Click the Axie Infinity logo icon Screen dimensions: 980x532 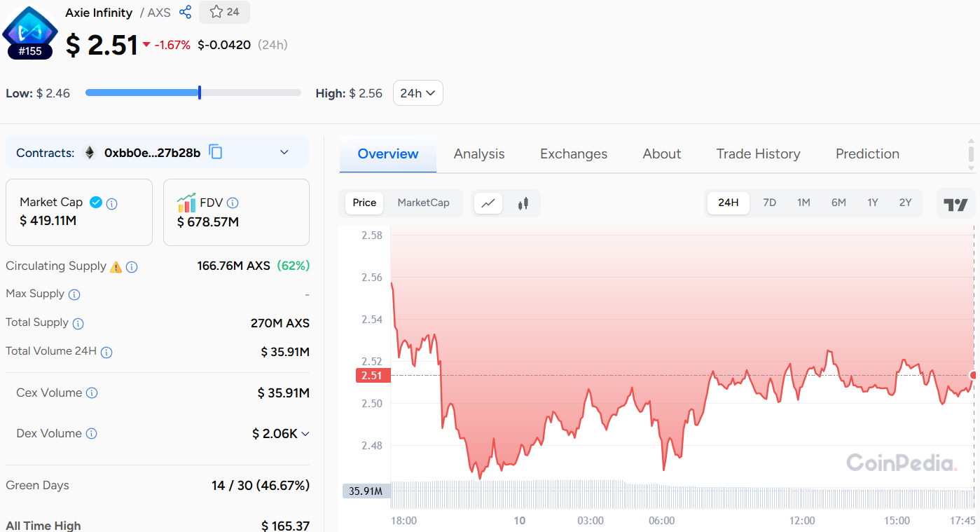coord(30,28)
